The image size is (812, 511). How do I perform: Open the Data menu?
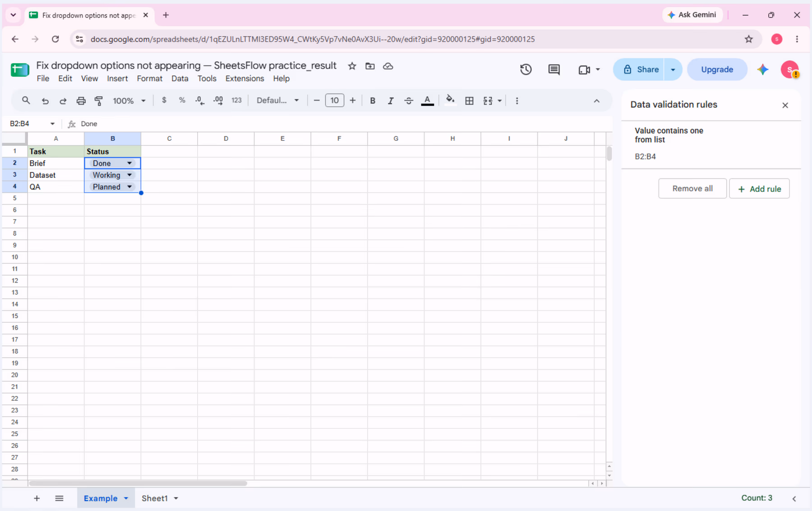click(180, 79)
